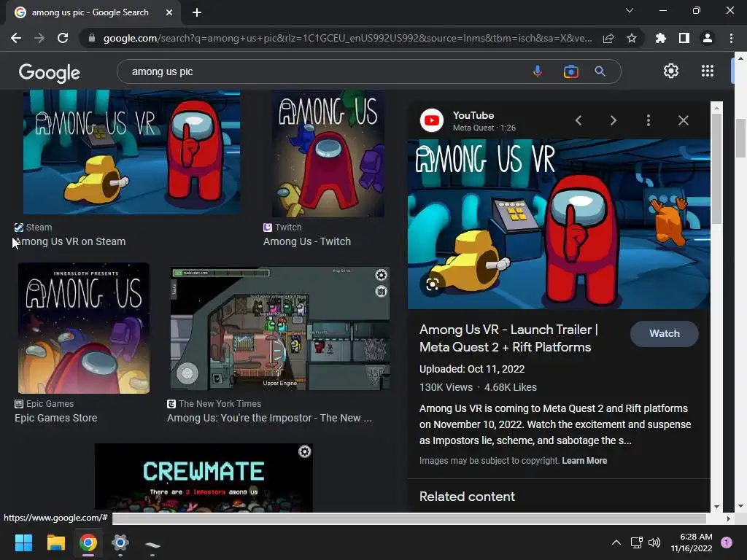Select the CREWMATE image thumbnail
The width and height of the screenshot is (747, 560).
[x=204, y=478]
